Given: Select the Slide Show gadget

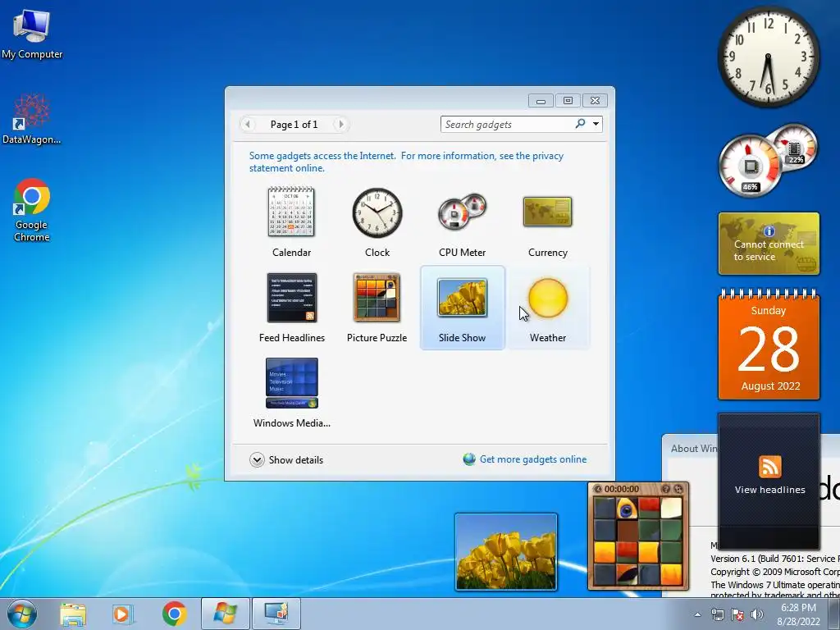Looking at the screenshot, I should click(463, 308).
